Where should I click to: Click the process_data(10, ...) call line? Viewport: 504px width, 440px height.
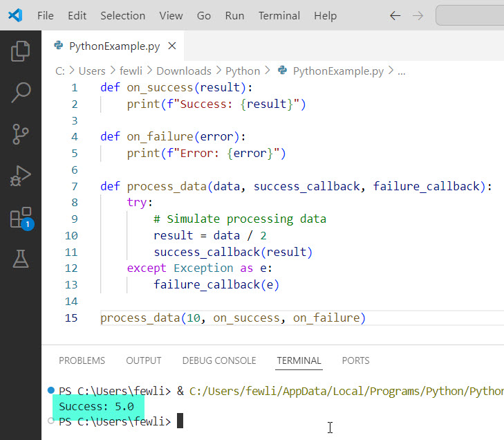(x=233, y=318)
